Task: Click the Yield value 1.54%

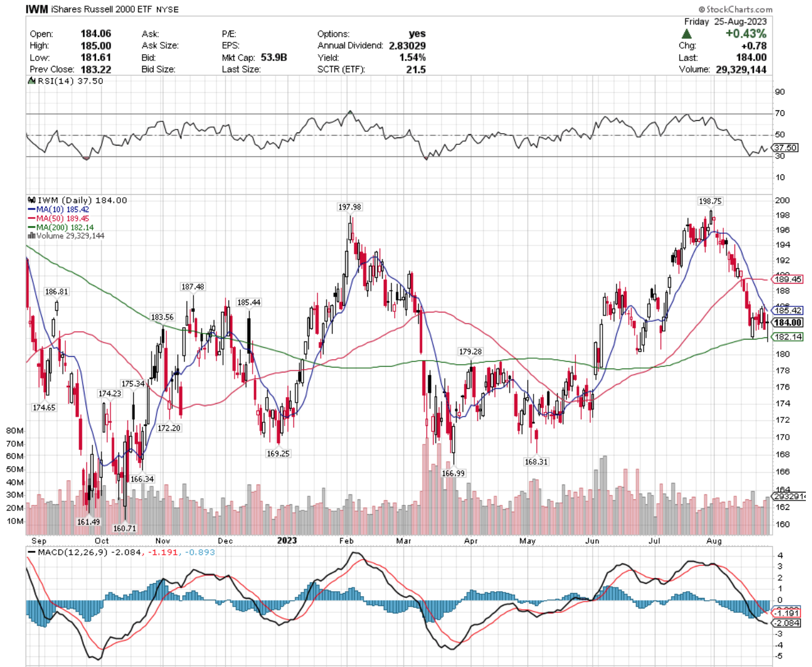Action: tap(413, 57)
